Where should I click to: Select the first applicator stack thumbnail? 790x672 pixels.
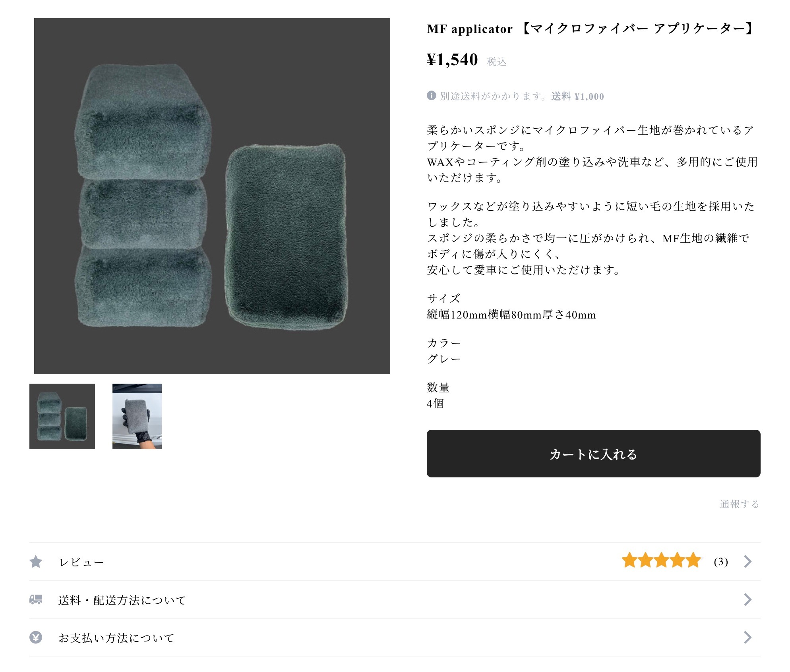62,416
